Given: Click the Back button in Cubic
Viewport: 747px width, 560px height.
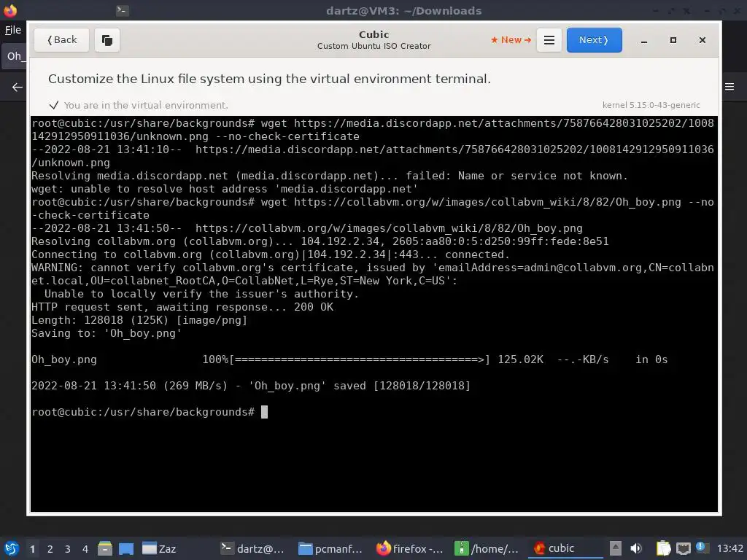Looking at the screenshot, I should point(61,40).
